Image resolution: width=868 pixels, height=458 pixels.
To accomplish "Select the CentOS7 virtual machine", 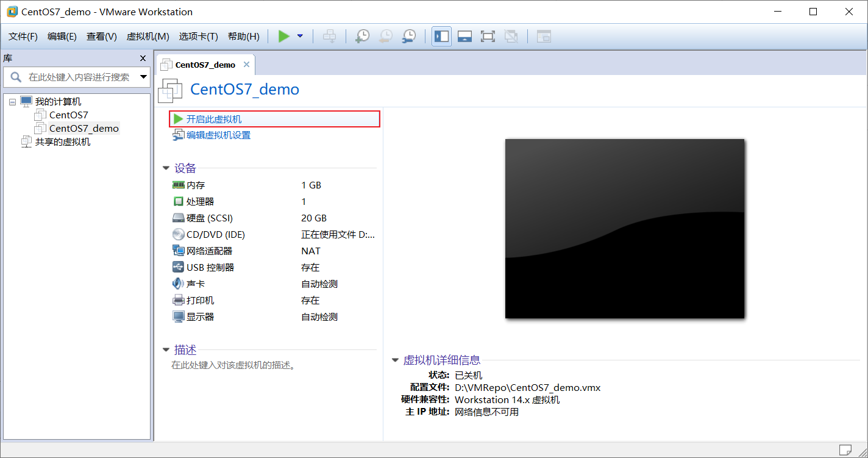I will [69, 115].
